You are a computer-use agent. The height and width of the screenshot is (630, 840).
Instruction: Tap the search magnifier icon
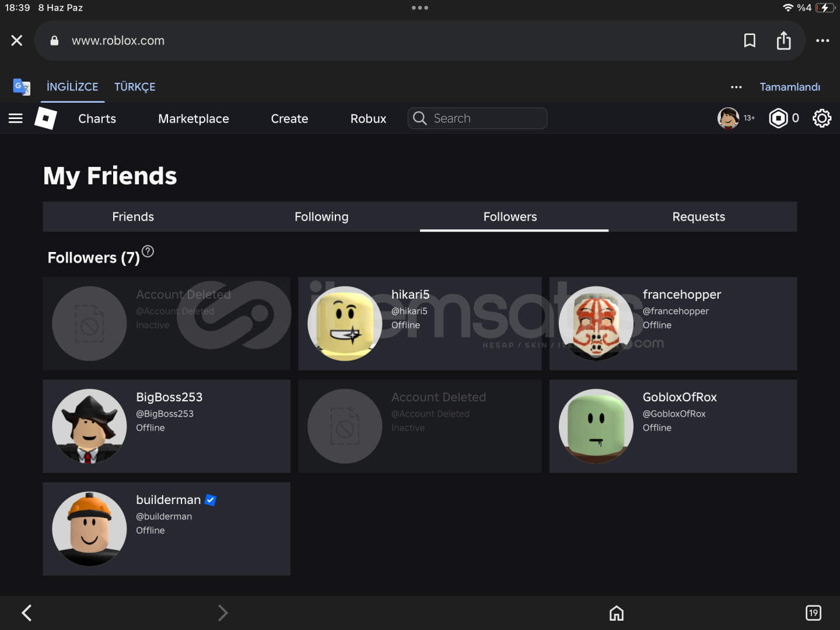(x=419, y=118)
